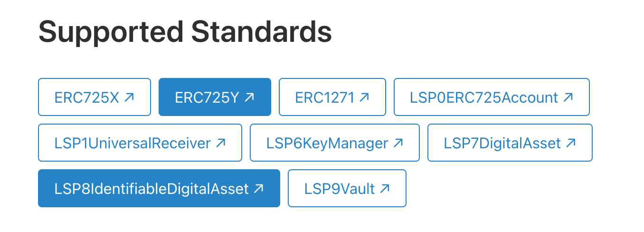Click the external-link arrow on ERC725Y
The height and width of the screenshot is (232, 644).
(249, 97)
